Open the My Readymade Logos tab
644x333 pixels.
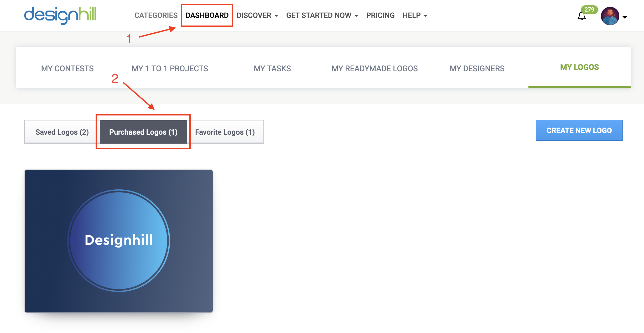coord(375,68)
